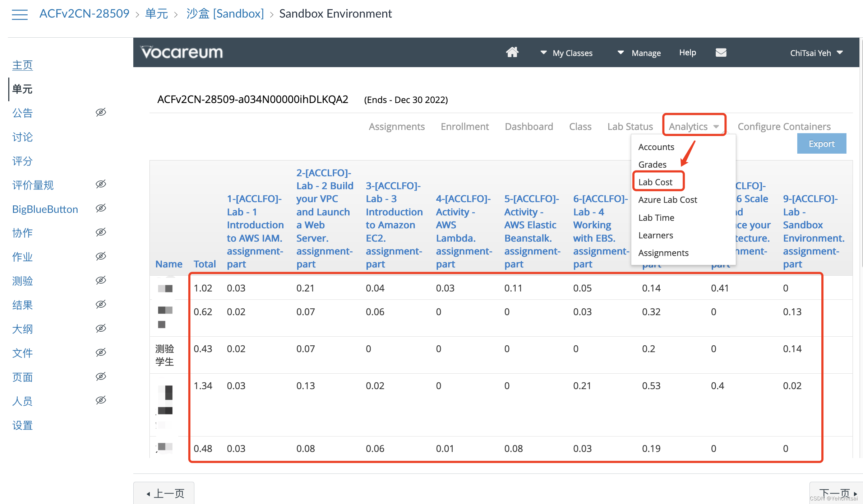The height and width of the screenshot is (504, 863).
Task: Open the mail envelope icon
Action: coord(721,53)
